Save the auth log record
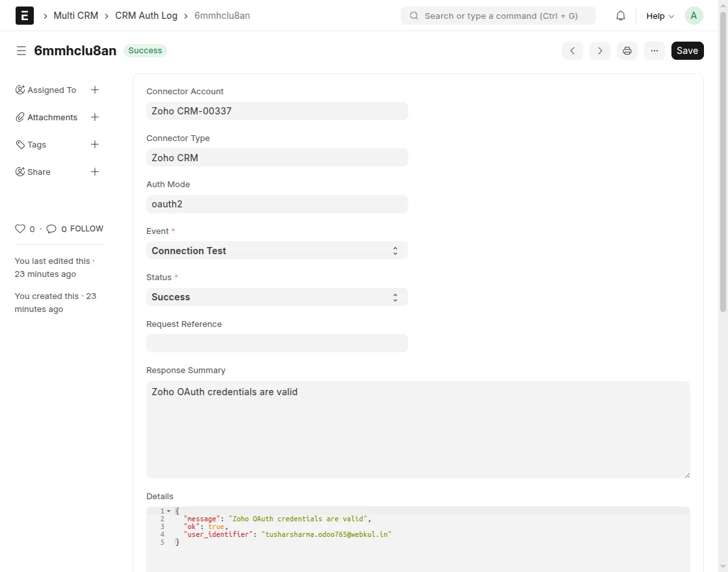The image size is (728, 572). pyautogui.click(x=687, y=50)
